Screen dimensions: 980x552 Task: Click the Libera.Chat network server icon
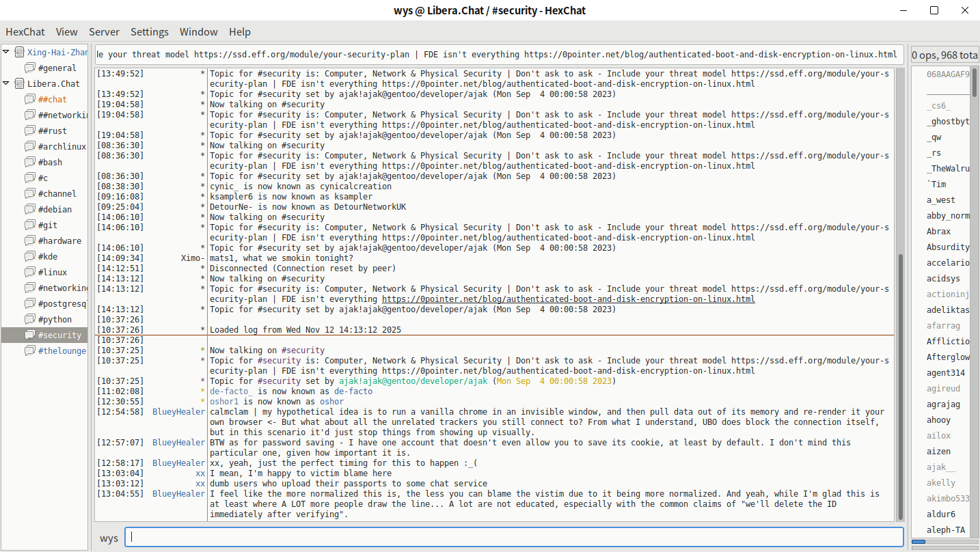[19, 83]
